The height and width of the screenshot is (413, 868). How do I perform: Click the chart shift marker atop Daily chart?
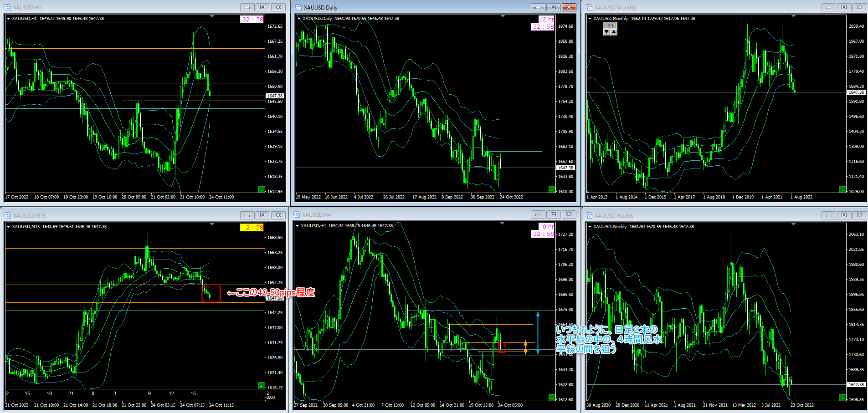503,16
